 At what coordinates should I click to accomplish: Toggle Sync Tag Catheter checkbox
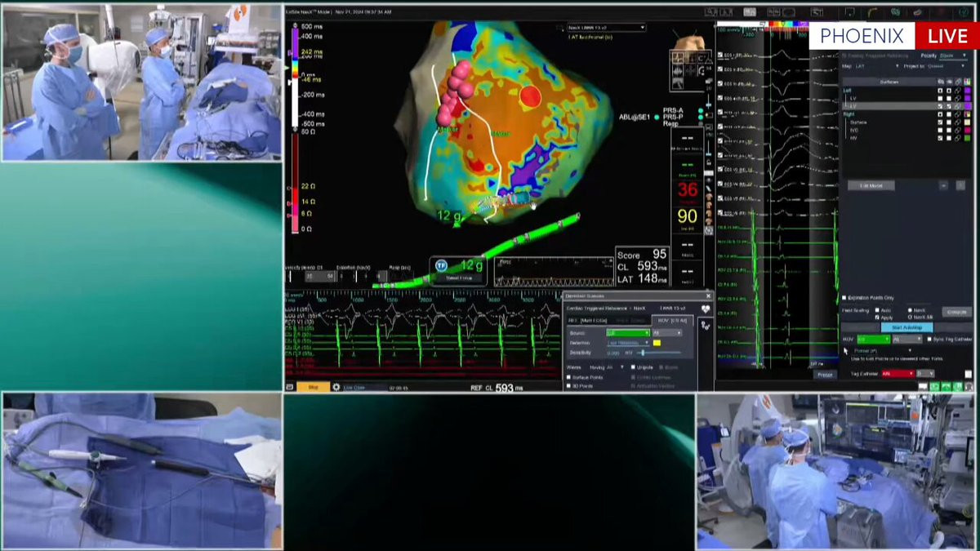(929, 339)
